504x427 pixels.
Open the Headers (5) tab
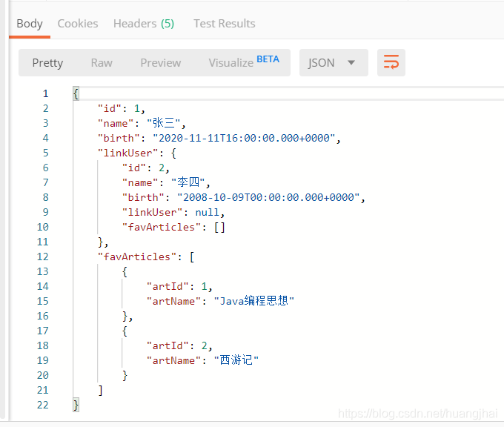(x=144, y=24)
